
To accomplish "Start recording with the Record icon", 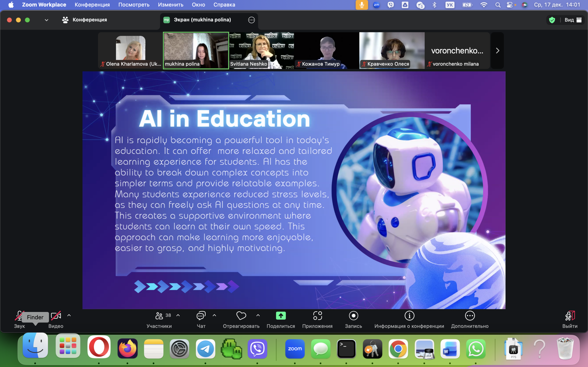I will 353,316.
